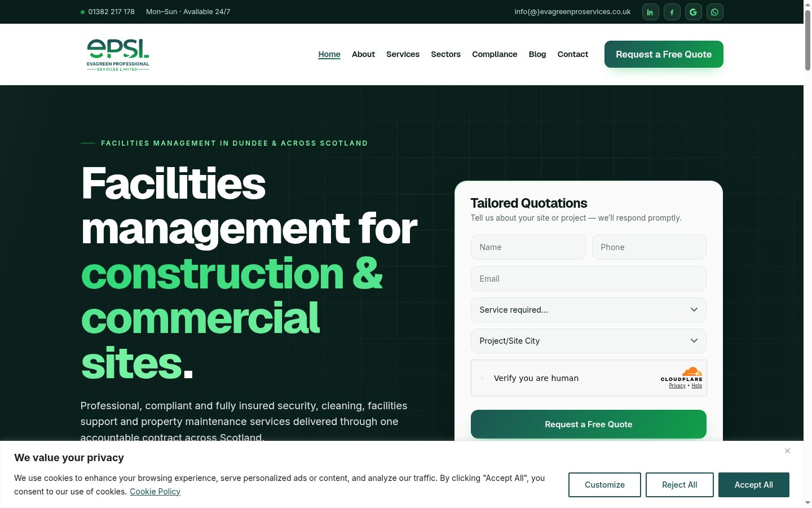
Task: Focus the Phone input field
Action: point(649,247)
